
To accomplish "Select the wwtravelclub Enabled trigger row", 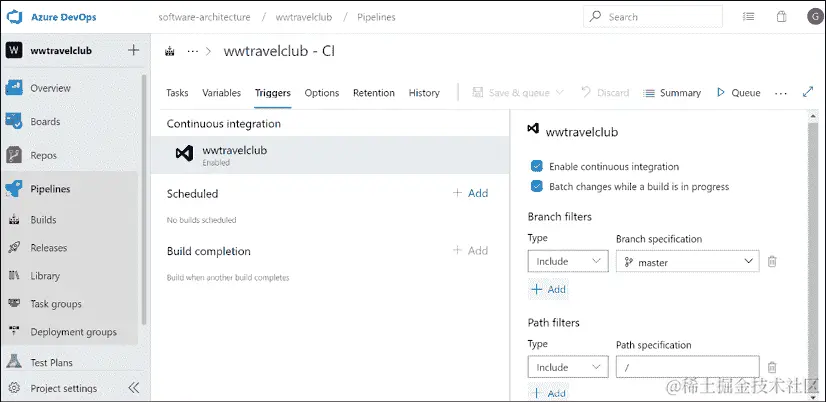I will pyautogui.click(x=330, y=155).
